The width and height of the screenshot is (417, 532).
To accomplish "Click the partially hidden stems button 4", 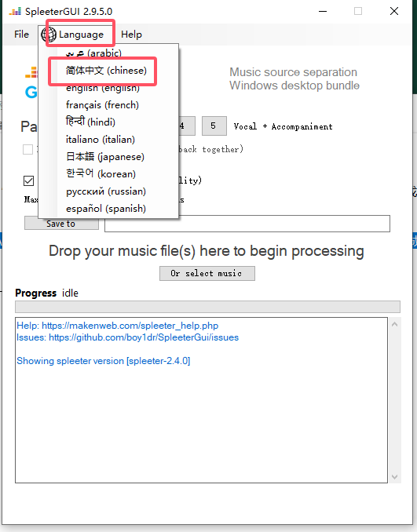I will click(187, 126).
